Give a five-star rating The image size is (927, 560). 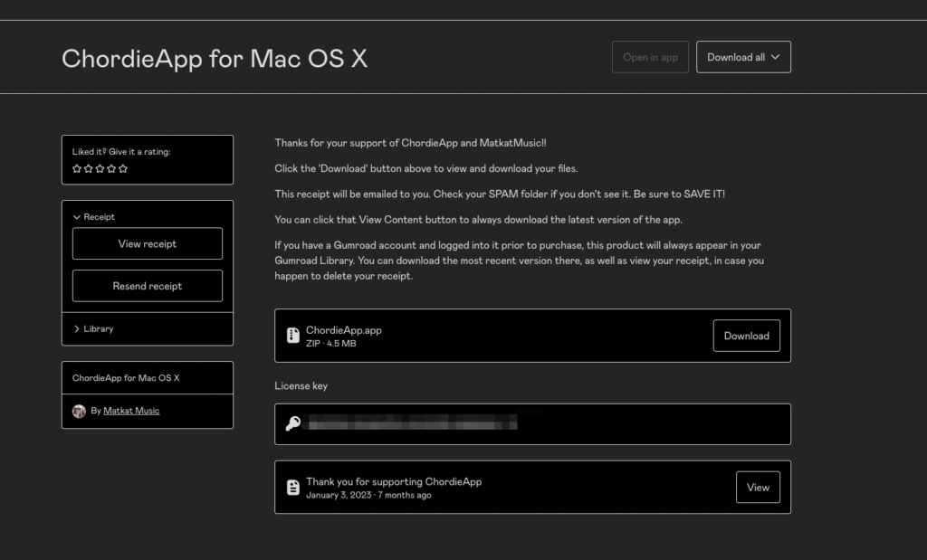pyautogui.click(x=123, y=168)
